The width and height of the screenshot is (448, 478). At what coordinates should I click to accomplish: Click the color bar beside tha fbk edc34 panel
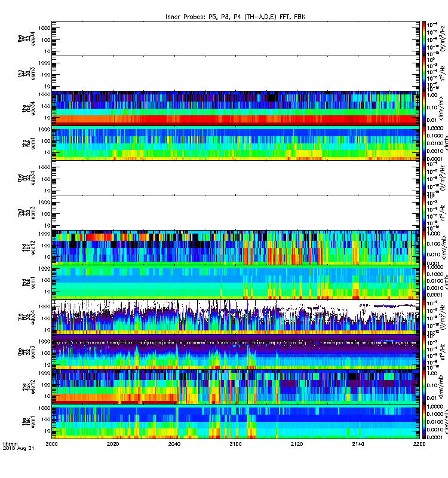(x=424, y=109)
